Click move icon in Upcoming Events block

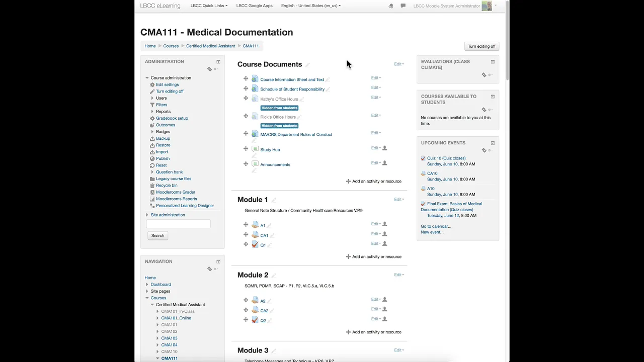click(x=484, y=150)
